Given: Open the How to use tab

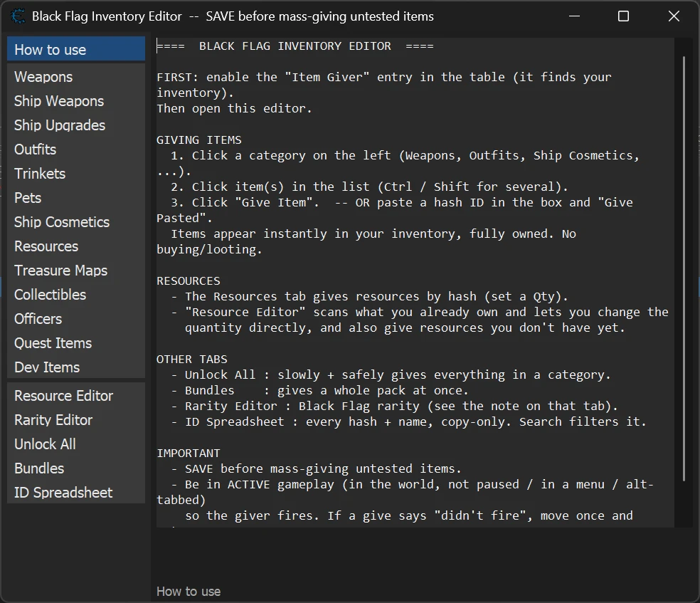Looking at the screenshot, I should (76, 49).
